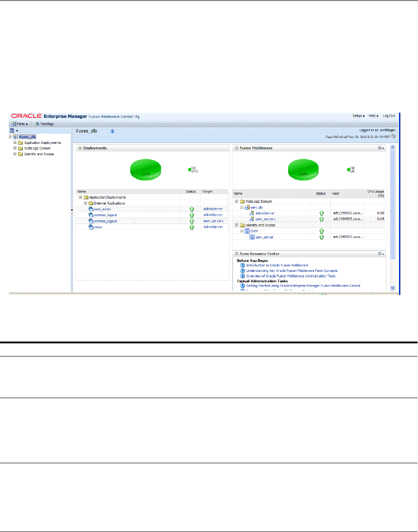
Task: Click the green Up (10) legend swatch
Action: (190, 170)
